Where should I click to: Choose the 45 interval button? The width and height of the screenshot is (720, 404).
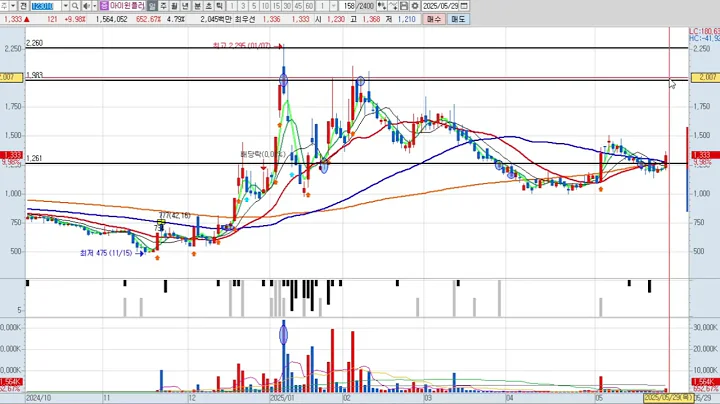tap(298, 6)
